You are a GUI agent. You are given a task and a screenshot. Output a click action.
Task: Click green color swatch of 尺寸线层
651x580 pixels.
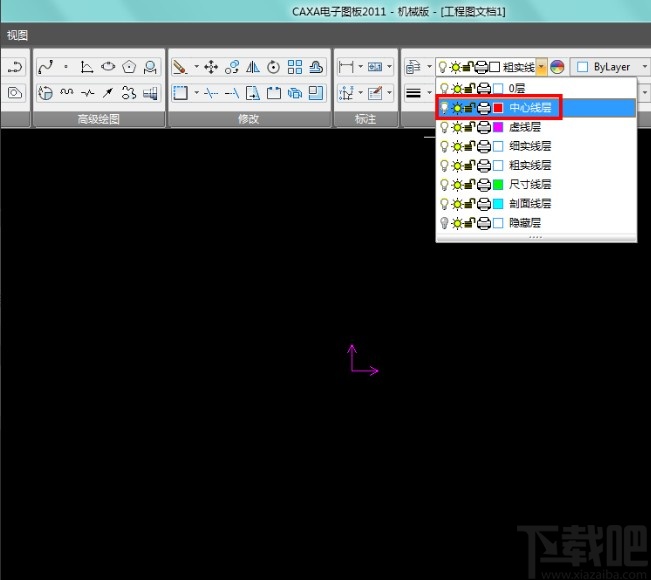(x=498, y=184)
